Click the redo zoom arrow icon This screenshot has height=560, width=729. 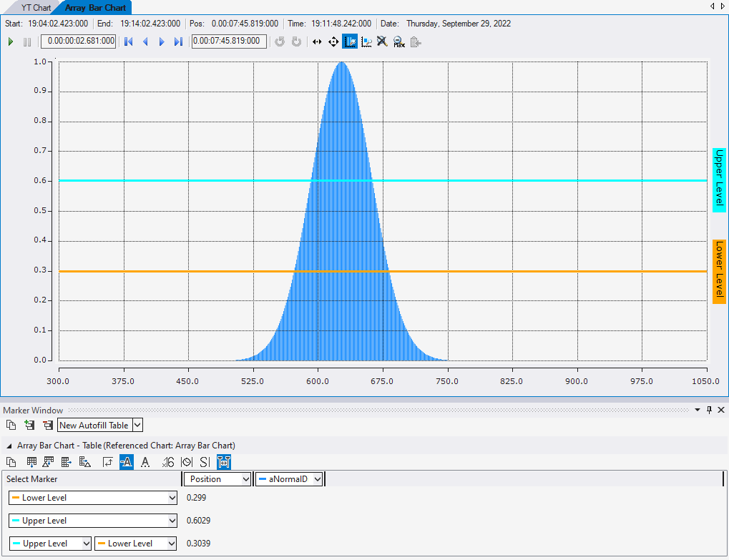tap(296, 41)
